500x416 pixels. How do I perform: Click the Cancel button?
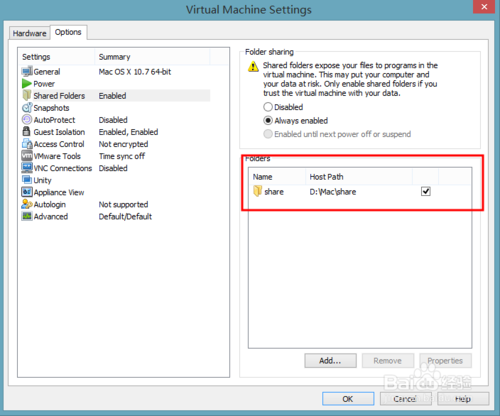(x=405, y=399)
